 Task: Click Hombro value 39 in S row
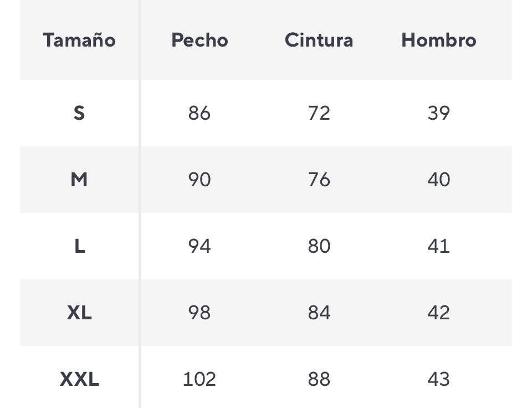click(438, 113)
